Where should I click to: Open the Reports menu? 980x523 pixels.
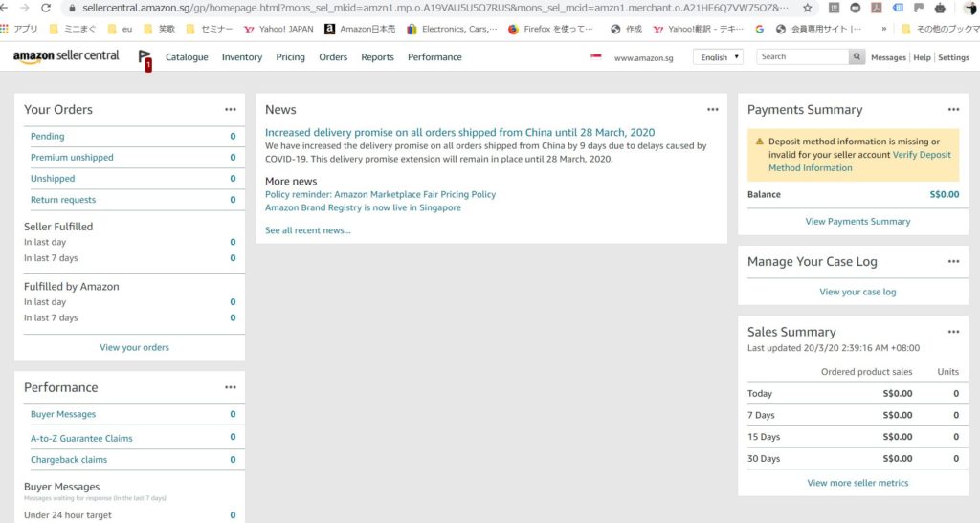point(377,57)
